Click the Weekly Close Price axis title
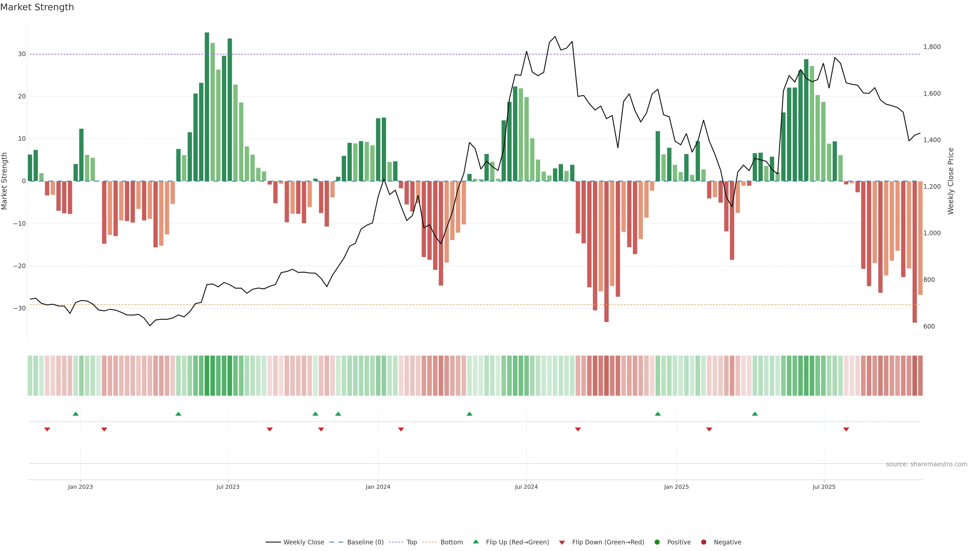 [x=951, y=181]
